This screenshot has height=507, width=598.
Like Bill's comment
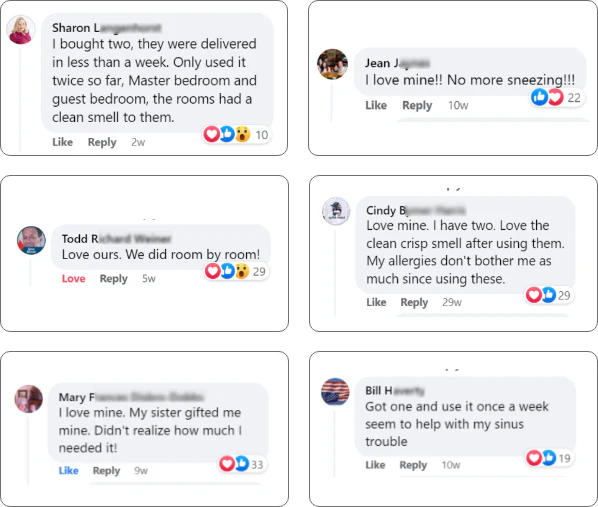tap(375, 465)
